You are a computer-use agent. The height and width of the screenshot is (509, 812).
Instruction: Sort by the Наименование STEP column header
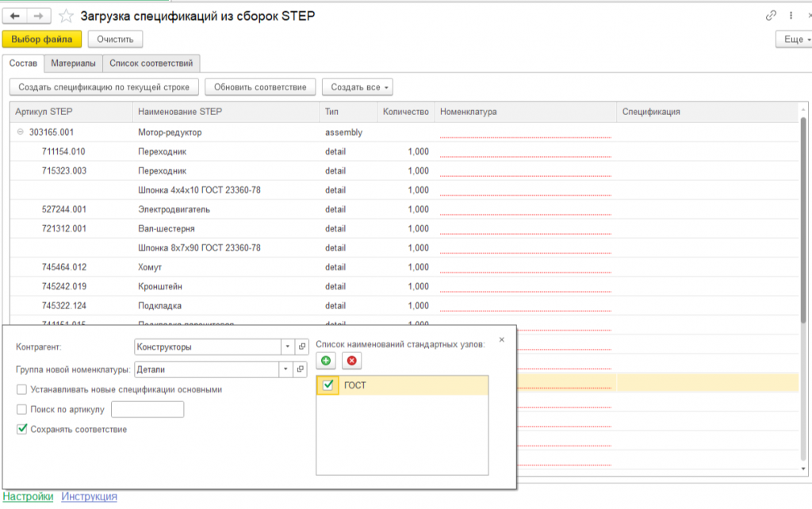point(226,112)
